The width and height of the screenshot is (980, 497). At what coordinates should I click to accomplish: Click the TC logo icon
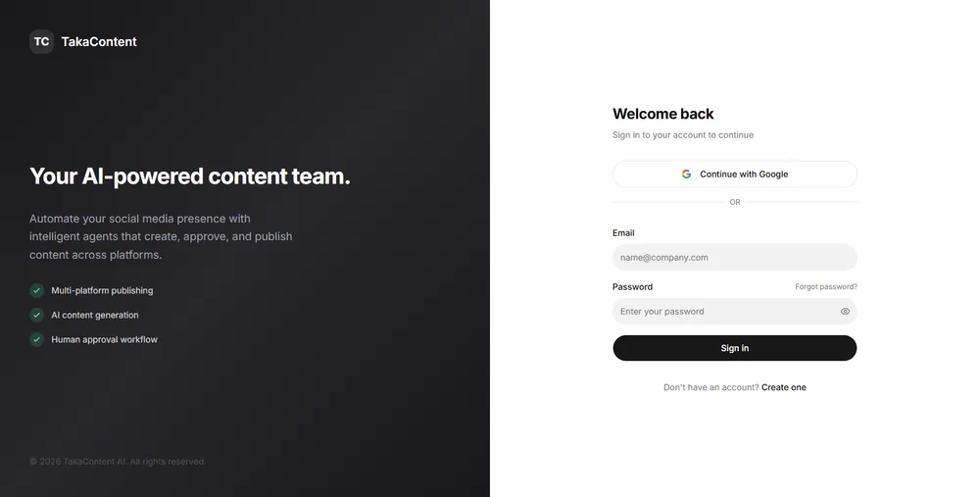click(41, 42)
